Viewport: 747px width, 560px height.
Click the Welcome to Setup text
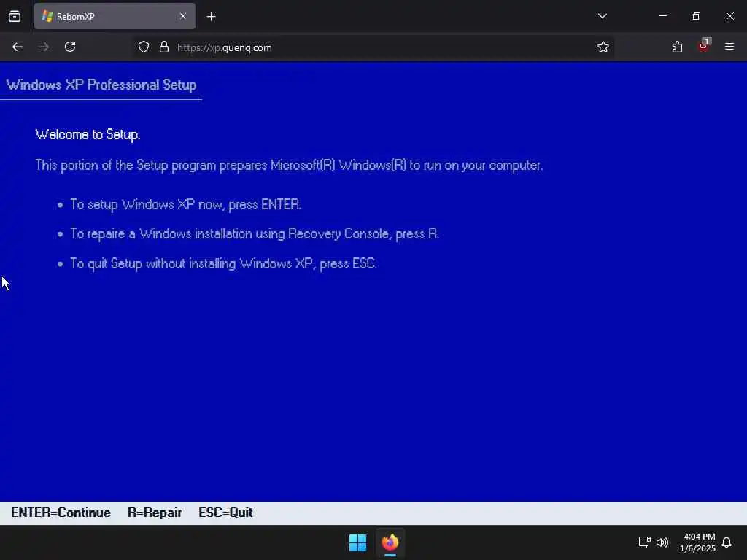click(88, 135)
